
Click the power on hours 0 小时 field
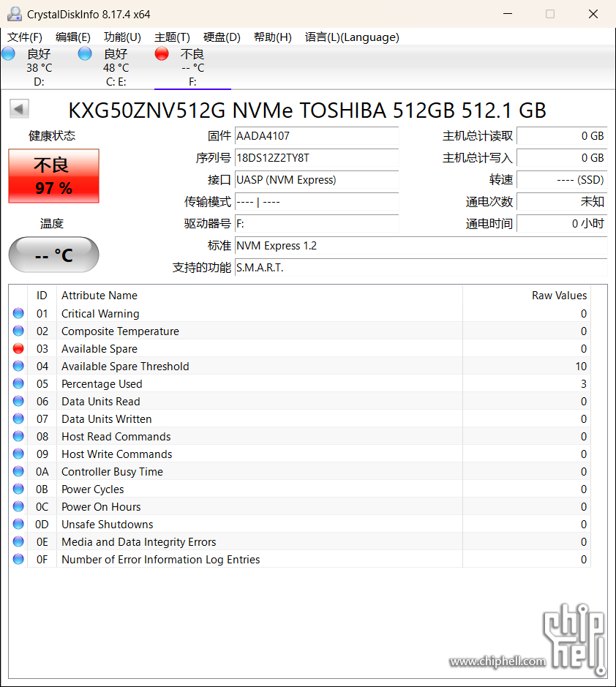coord(562,223)
